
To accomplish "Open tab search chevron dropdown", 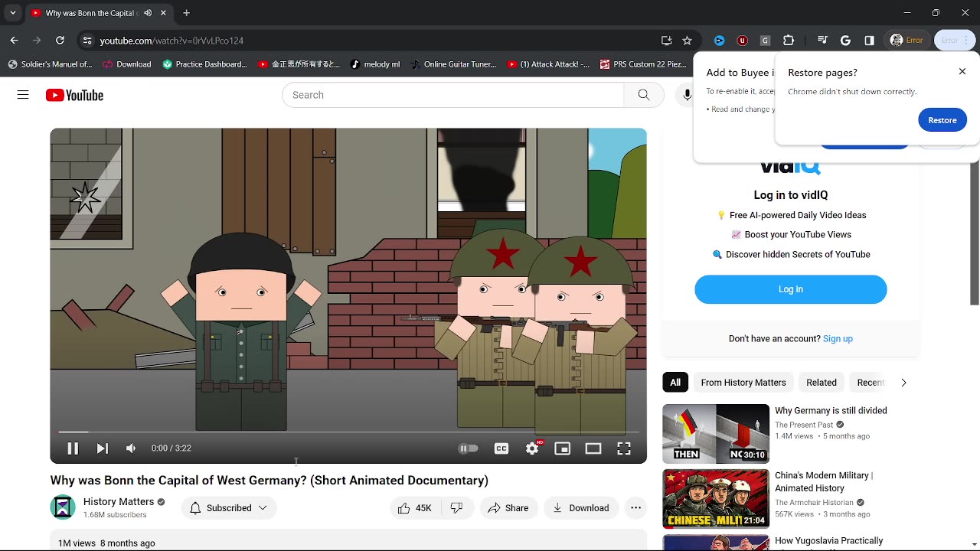I will pyautogui.click(x=13, y=13).
